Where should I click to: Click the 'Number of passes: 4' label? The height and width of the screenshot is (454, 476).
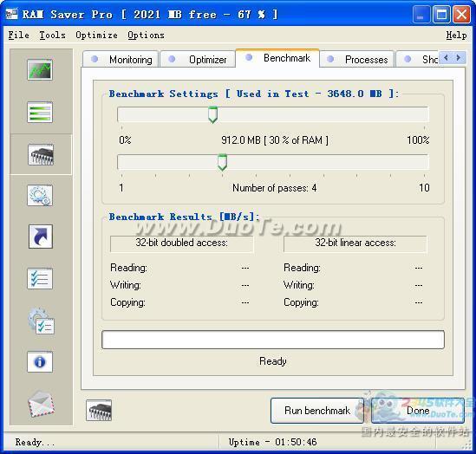point(275,188)
